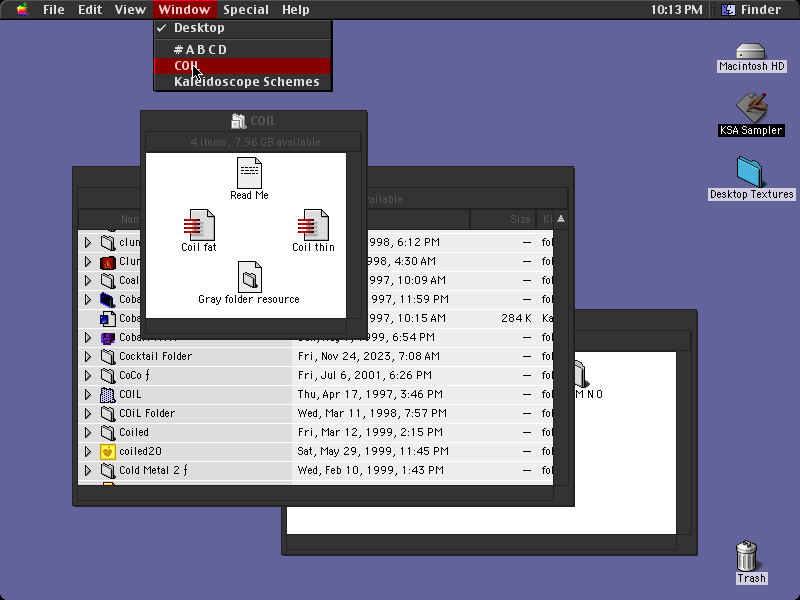Select the M N O folder icon
The height and width of the screenshot is (600, 800).
[580, 373]
